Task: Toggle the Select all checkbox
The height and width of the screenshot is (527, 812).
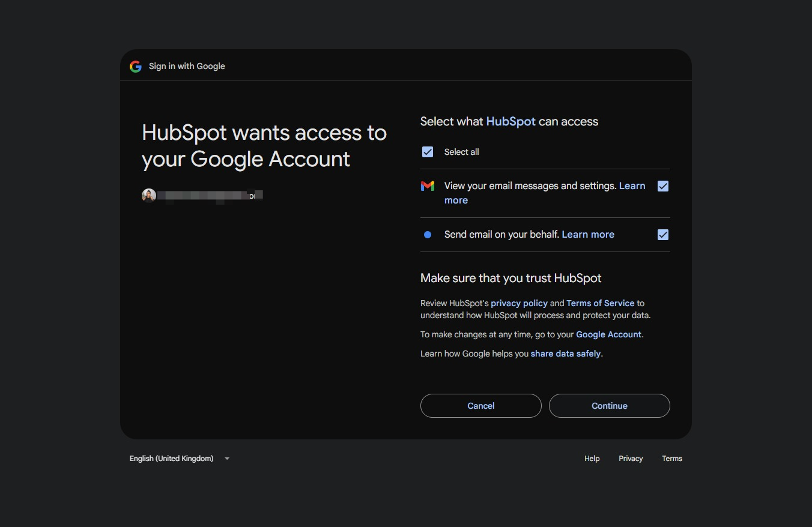Action: tap(428, 152)
